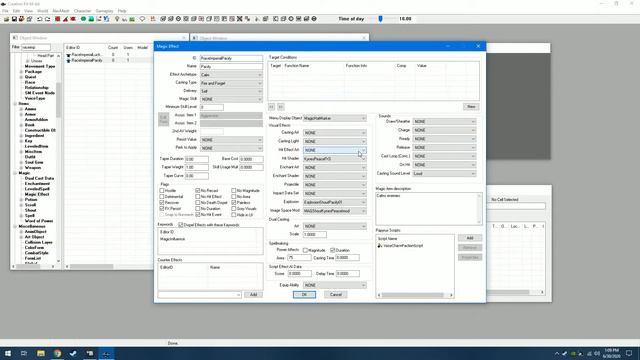Open the Menu Display Object dropdown

[x=334, y=118]
